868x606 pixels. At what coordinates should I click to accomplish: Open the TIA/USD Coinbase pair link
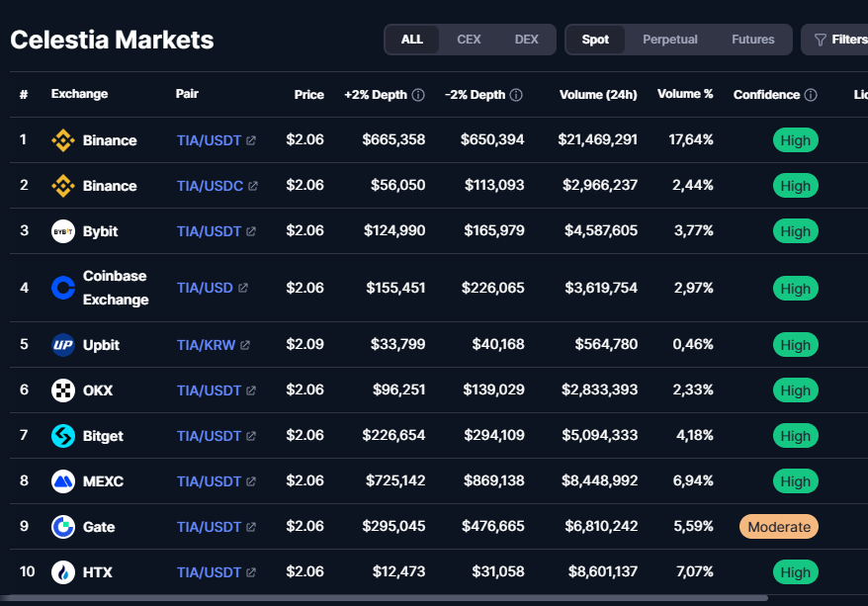[205, 288]
